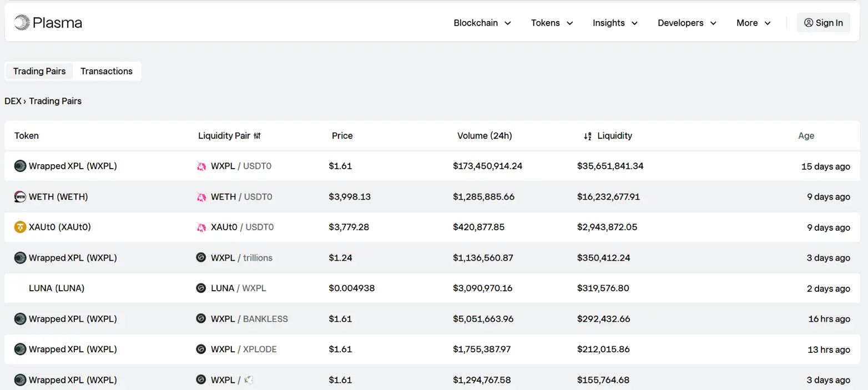Click the Volume (24h) column header
Viewport: 868px width, 390px height.
pyautogui.click(x=485, y=136)
